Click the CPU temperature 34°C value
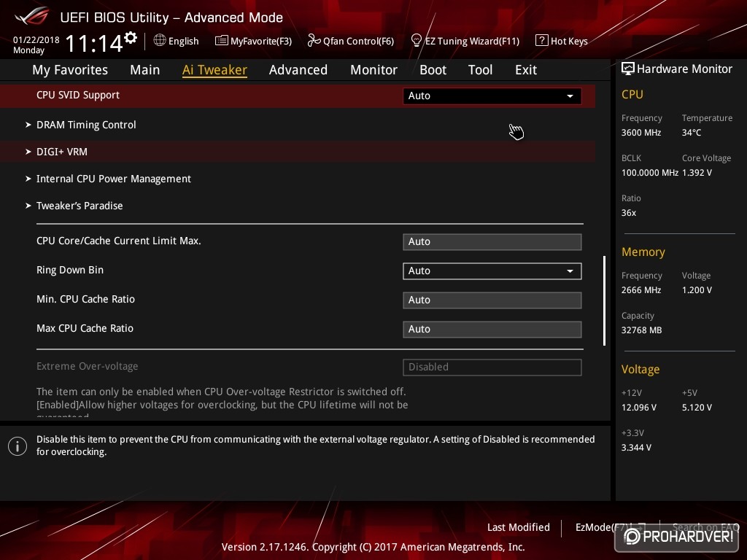The image size is (747, 560). pos(692,133)
